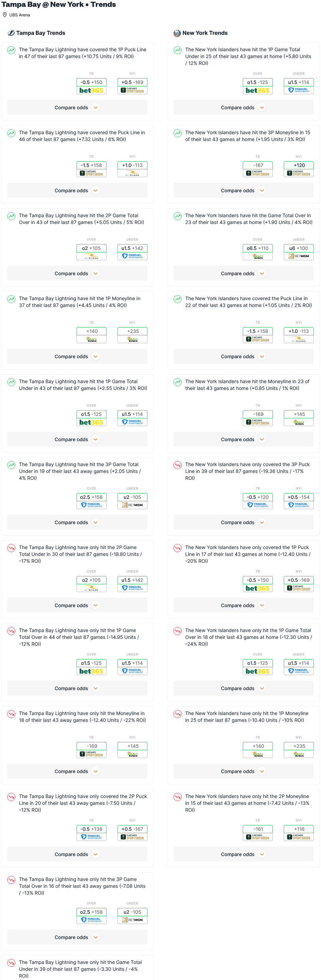Open Compare odds for Lightning 3P Game Total Over
The image size is (321, 980).
pyautogui.click(x=77, y=937)
